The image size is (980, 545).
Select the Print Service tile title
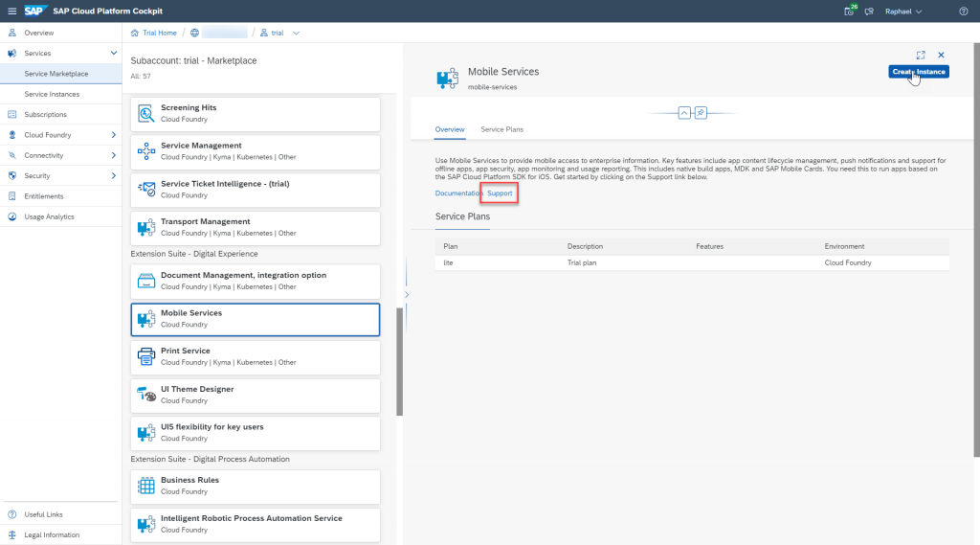[x=185, y=351]
